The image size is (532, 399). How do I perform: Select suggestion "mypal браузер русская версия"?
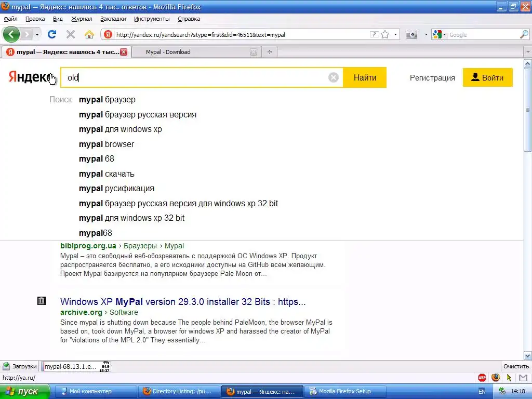pos(137,114)
